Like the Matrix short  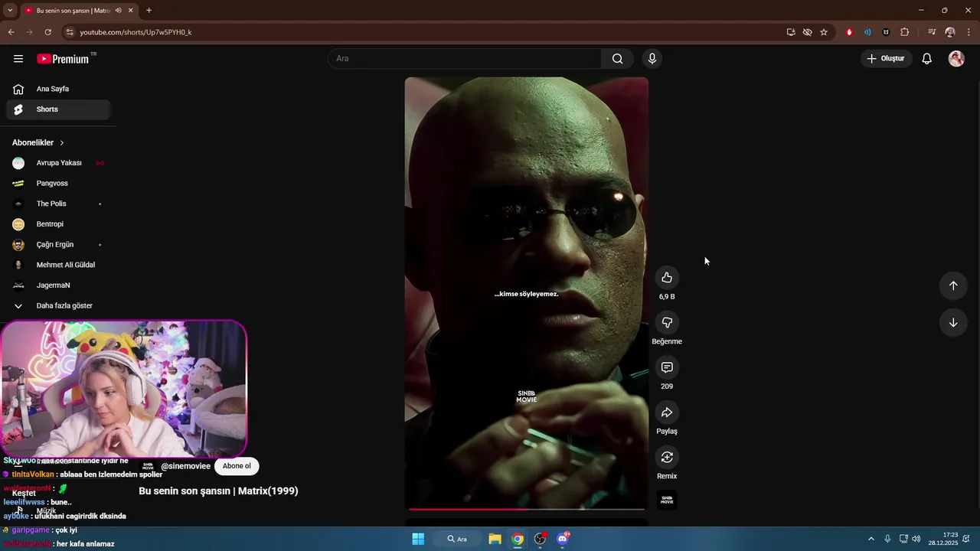click(x=667, y=278)
